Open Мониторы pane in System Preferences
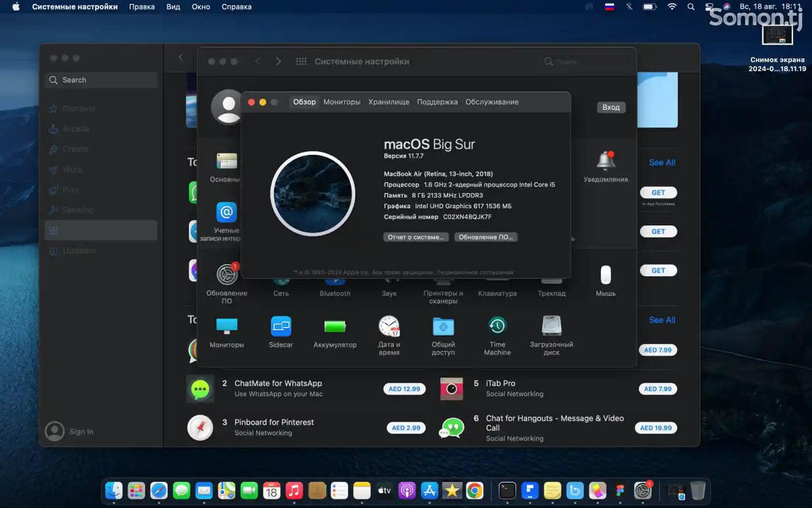 [226, 332]
